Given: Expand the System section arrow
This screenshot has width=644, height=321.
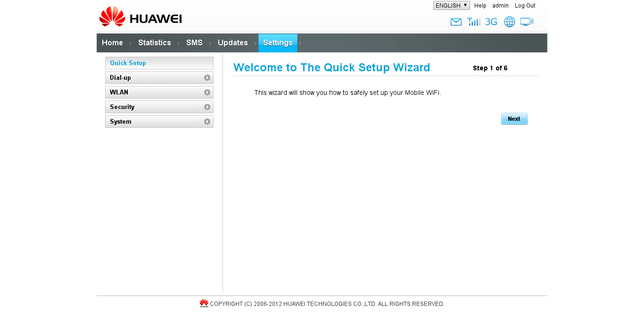Looking at the screenshot, I should 207,121.
